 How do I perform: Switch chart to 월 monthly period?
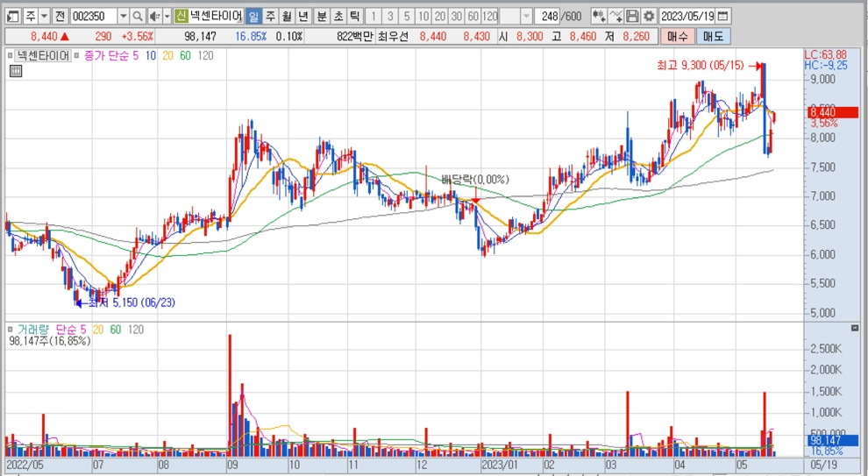tap(286, 16)
